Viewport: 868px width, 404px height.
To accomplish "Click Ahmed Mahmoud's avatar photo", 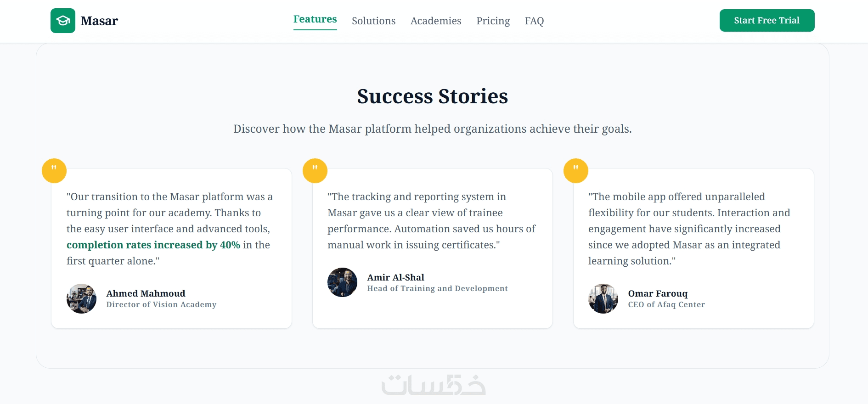I will tap(82, 298).
